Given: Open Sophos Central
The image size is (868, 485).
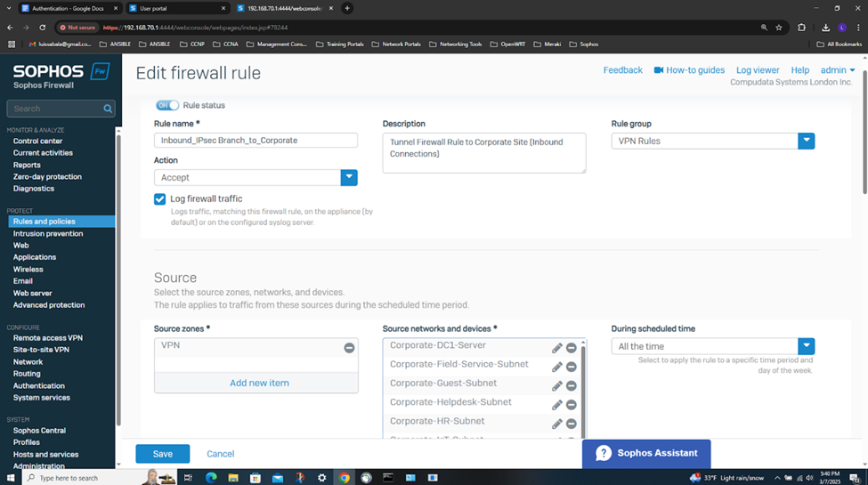Looking at the screenshot, I should [39, 431].
